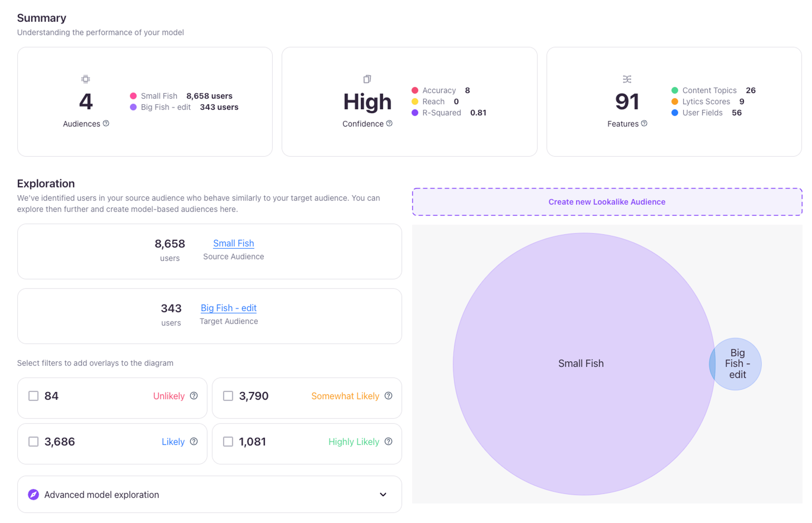Click the pink Small Fish legend dot
Screen dimensions: 812x523
click(133, 96)
